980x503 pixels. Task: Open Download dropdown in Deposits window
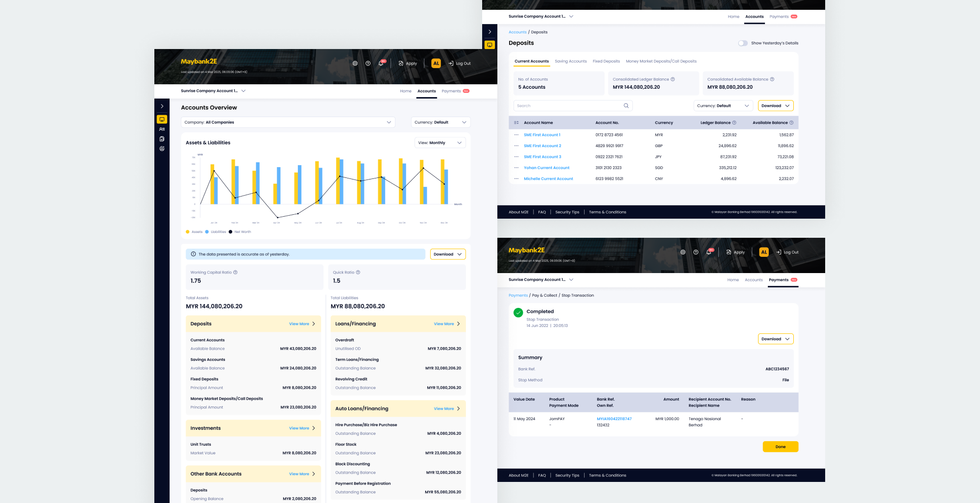[776, 105]
